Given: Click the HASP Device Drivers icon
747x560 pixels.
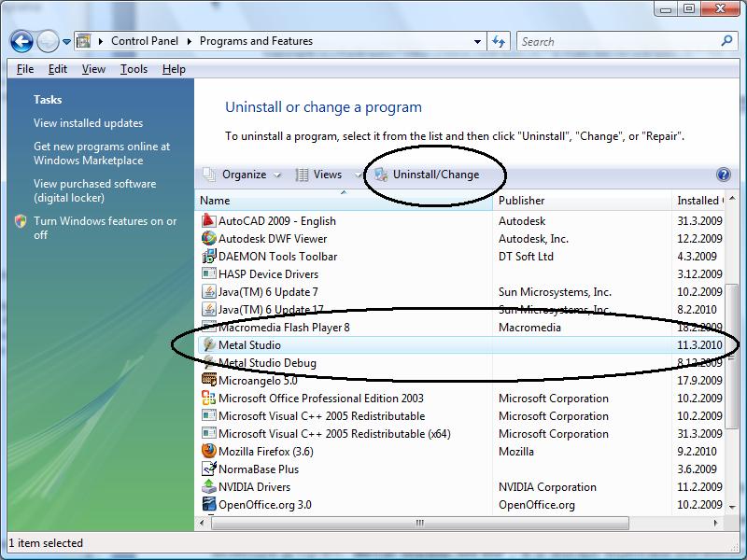Looking at the screenshot, I should (208, 273).
